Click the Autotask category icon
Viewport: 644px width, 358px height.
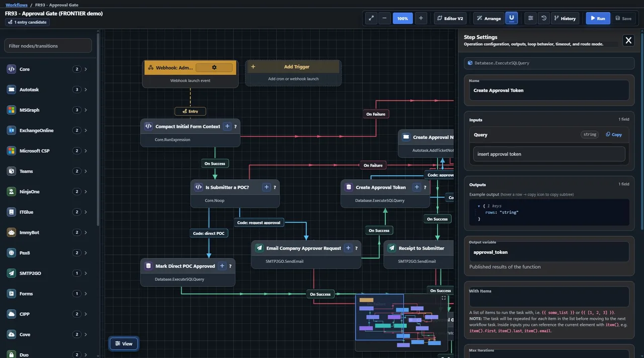12,90
